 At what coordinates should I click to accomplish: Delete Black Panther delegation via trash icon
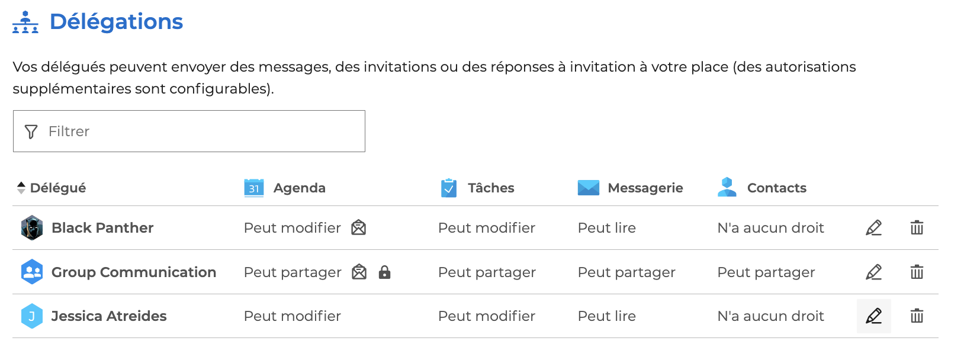(917, 228)
